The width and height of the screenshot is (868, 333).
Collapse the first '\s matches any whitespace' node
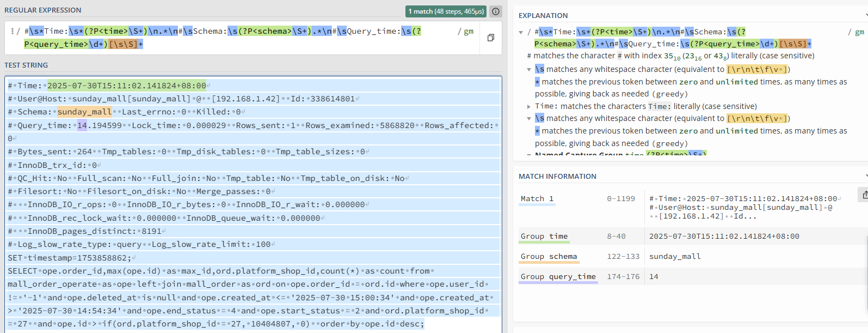coord(529,70)
